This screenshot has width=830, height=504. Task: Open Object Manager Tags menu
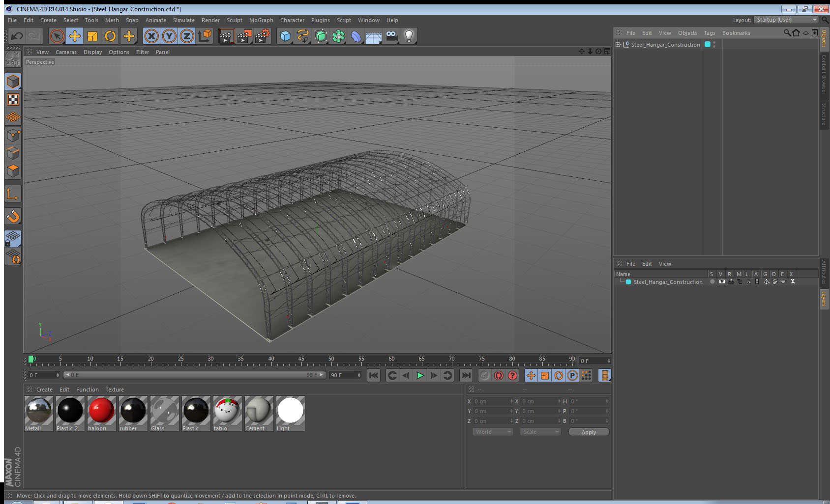[x=709, y=33]
